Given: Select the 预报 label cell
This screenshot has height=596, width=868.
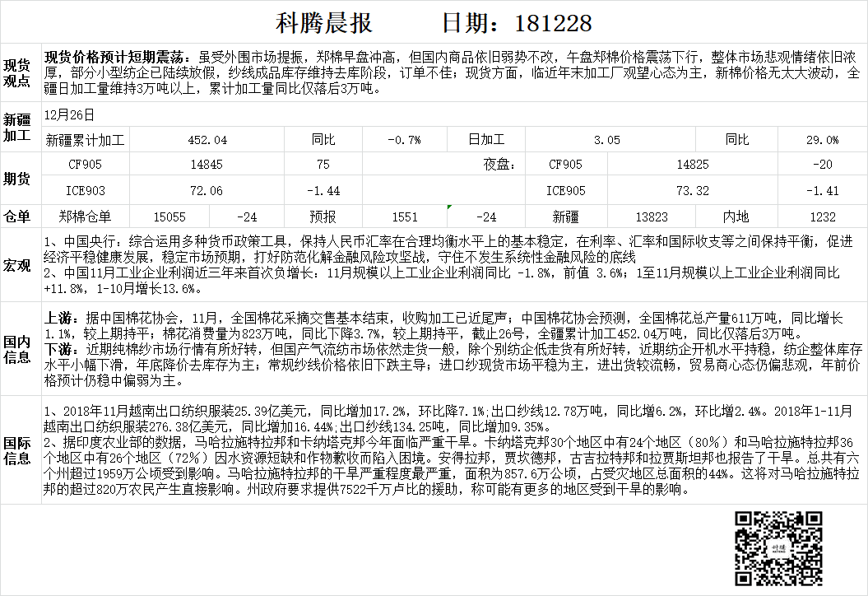Looking at the screenshot, I should tap(323, 217).
